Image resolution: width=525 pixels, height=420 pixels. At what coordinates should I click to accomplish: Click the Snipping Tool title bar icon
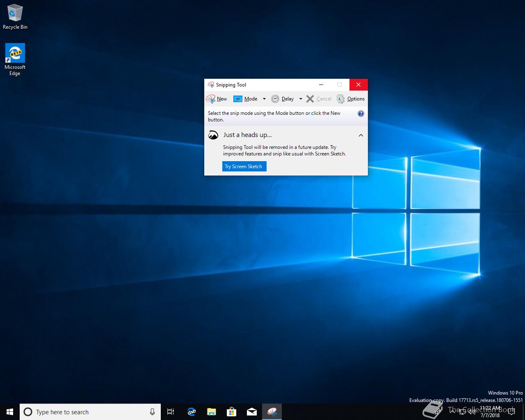tap(211, 84)
